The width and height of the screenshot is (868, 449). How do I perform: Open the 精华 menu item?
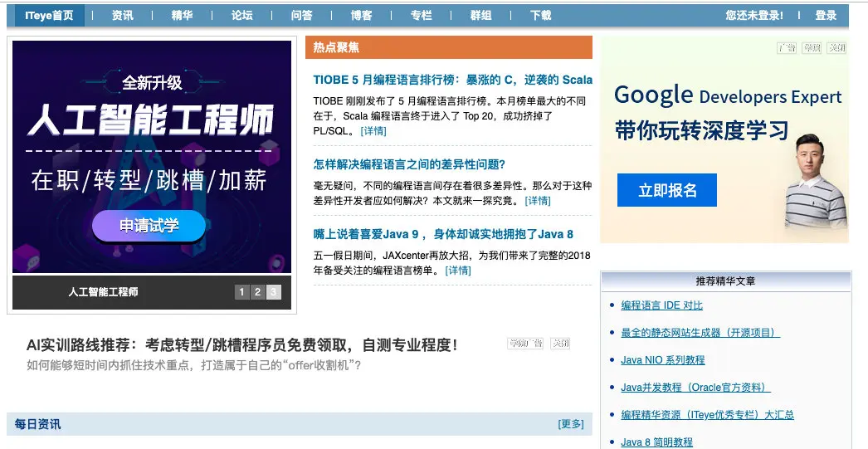(182, 16)
